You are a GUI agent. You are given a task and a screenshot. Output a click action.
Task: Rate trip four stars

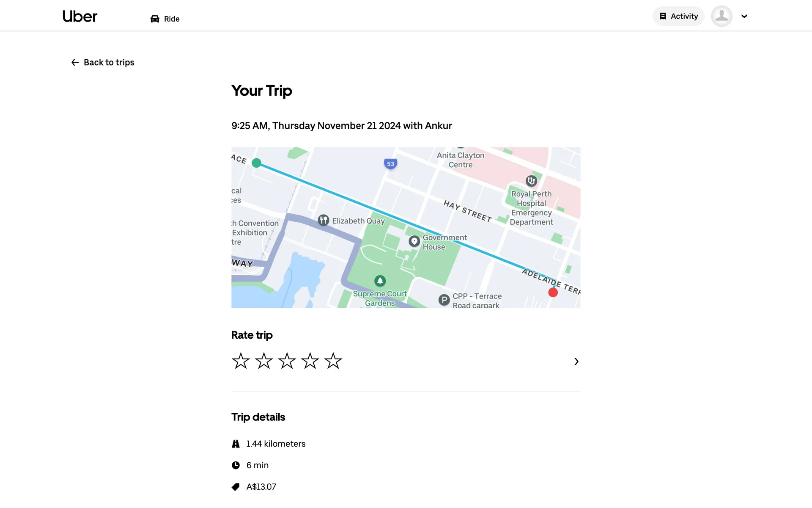coord(310,361)
